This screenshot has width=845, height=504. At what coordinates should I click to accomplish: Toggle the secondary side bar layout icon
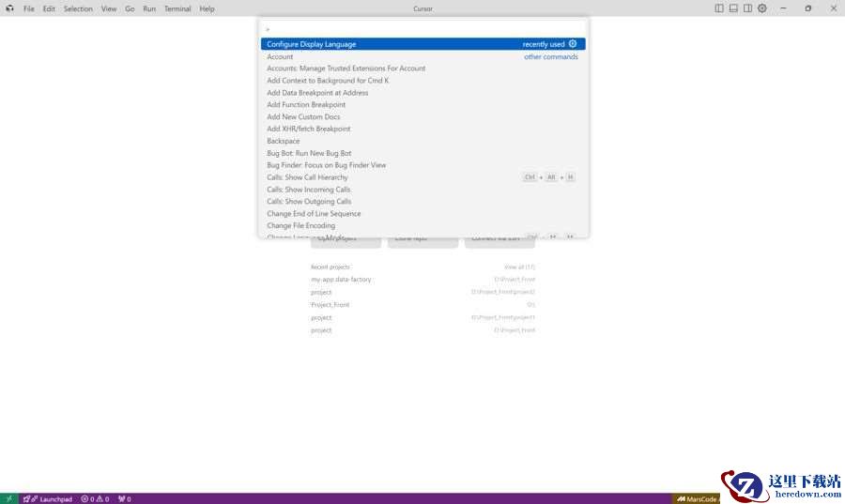[747, 8]
